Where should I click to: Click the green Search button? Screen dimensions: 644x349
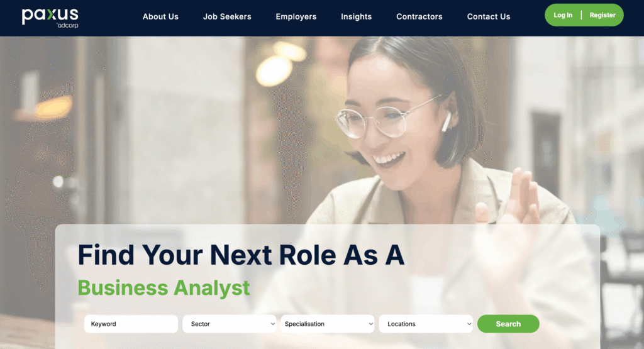click(x=508, y=324)
